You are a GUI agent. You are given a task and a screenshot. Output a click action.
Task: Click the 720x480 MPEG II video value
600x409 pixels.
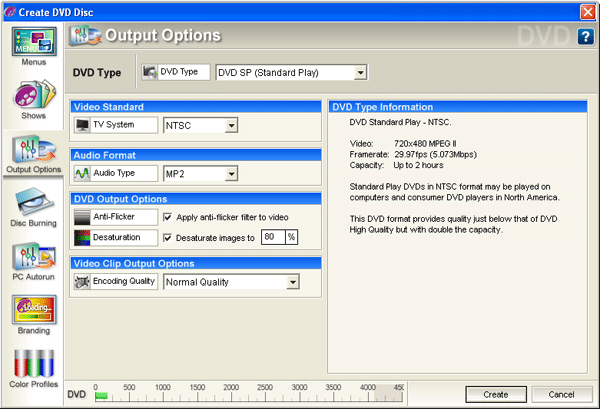pos(425,144)
